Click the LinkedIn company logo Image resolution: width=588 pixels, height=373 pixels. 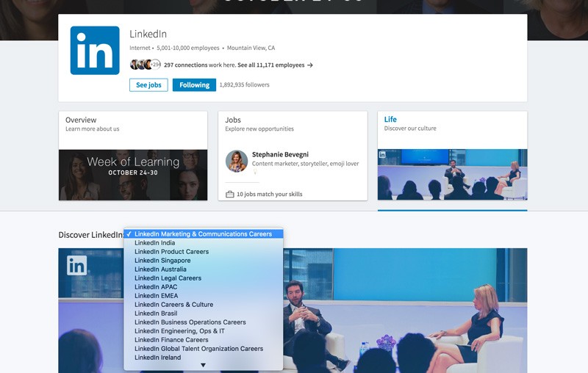pyautogui.click(x=95, y=51)
